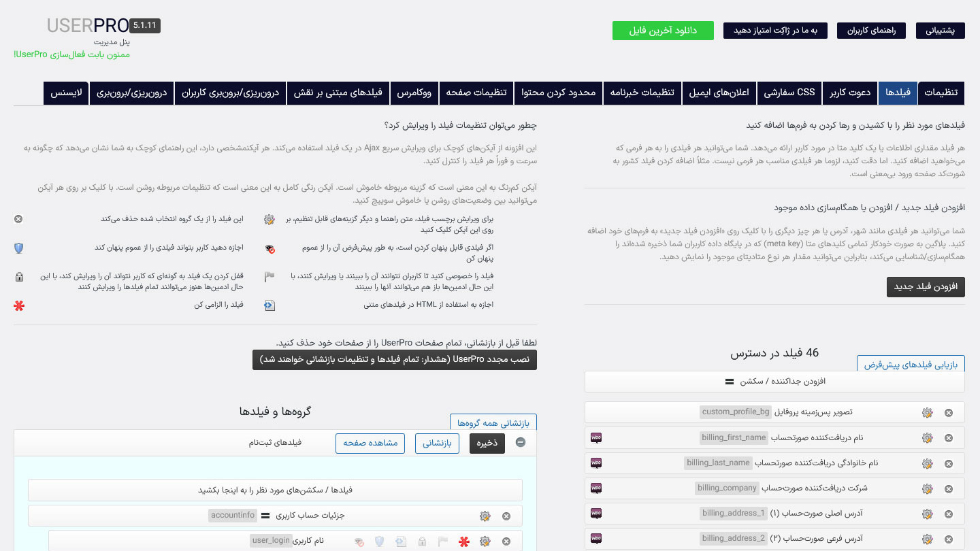The image size is (980, 551).
Task: Edit settings of billing_first_name field
Action: pos(927,438)
